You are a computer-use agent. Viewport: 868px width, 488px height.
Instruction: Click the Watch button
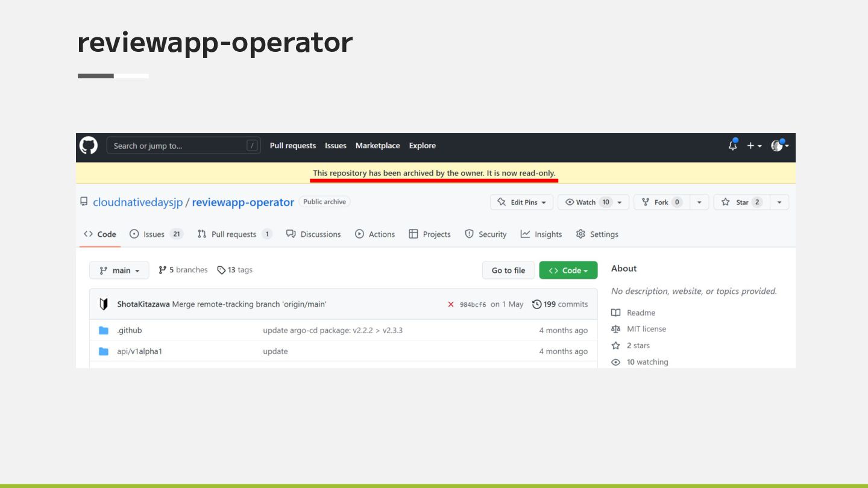[594, 202]
